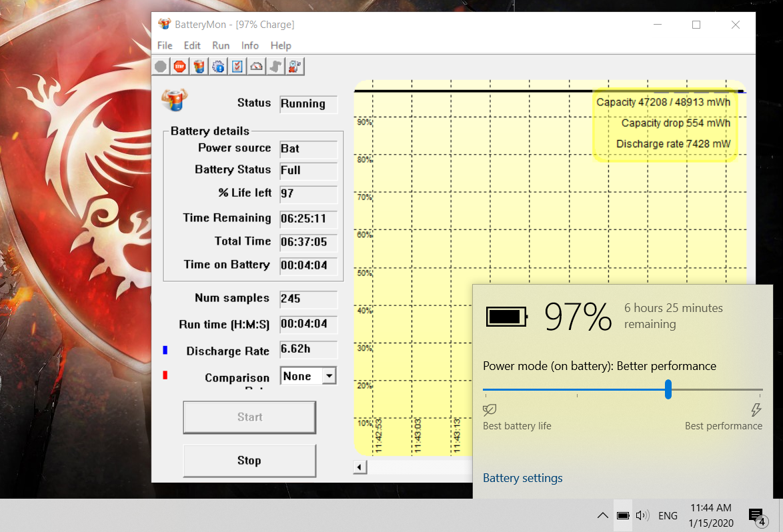The height and width of the screenshot is (532, 783).
Task: Click the red STOP sign toolbar icon
Action: [x=180, y=67]
